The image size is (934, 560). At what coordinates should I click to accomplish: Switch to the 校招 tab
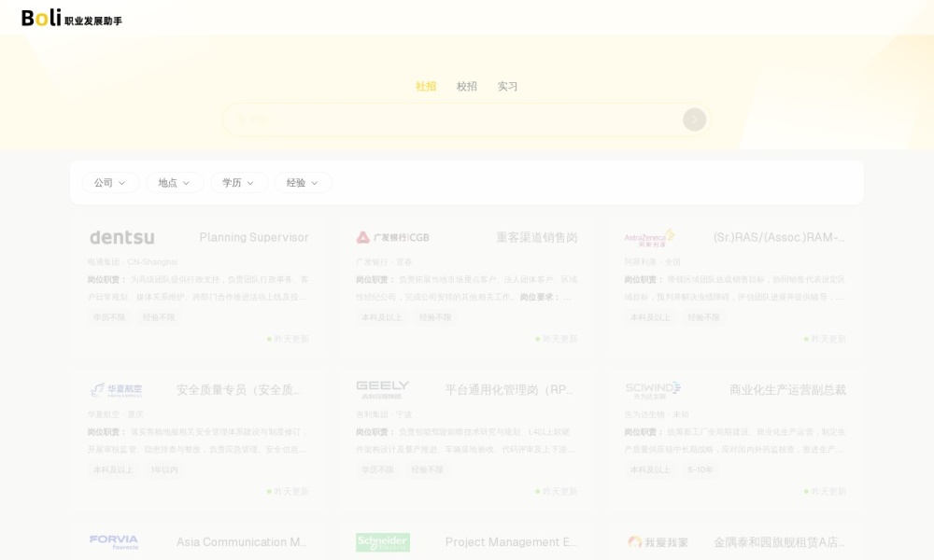[x=466, y=86]
